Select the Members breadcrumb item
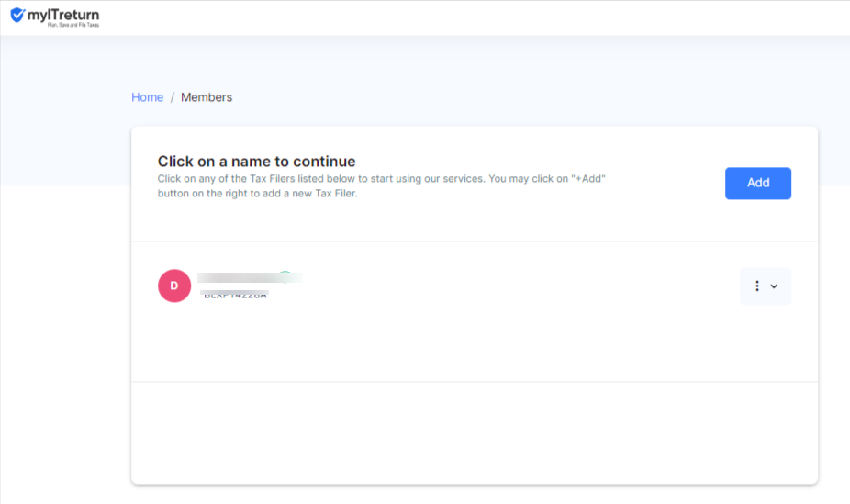 click(207, 97)
